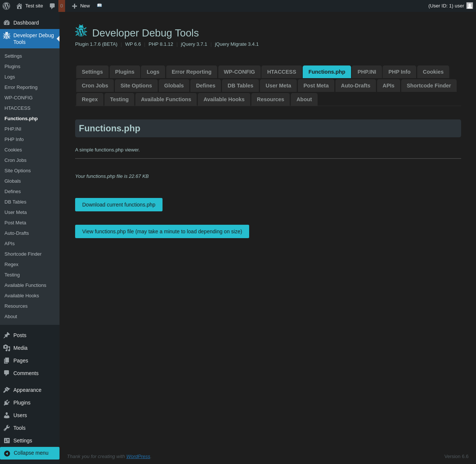Click the Posts pushpin icon
Viewport: 476px width, 464px height.
click(x=7, y=335)
